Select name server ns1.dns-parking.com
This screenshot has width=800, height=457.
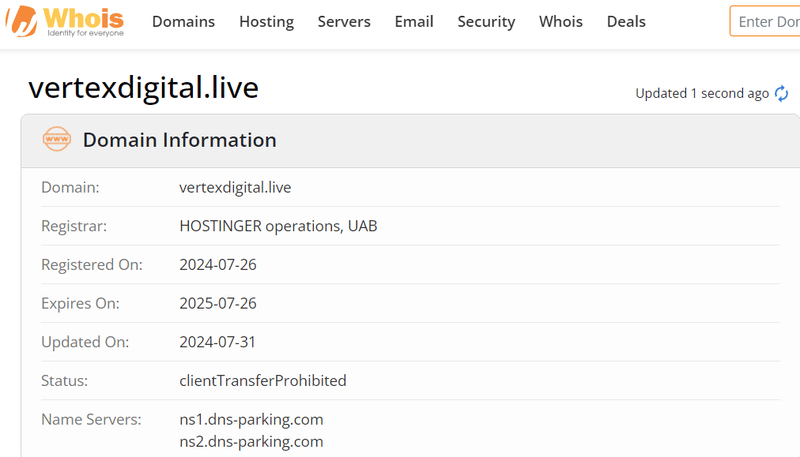point(251,419)
